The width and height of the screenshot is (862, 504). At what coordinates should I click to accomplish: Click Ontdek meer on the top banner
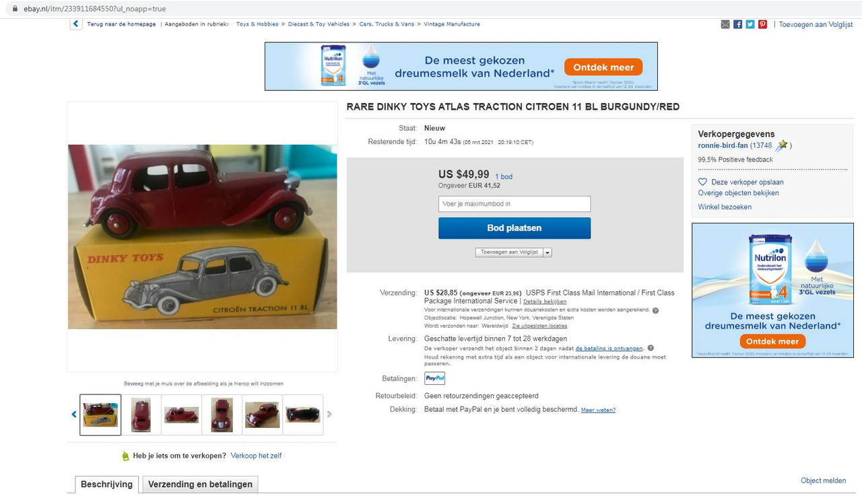pyautogui.click(x=603, y=67)
